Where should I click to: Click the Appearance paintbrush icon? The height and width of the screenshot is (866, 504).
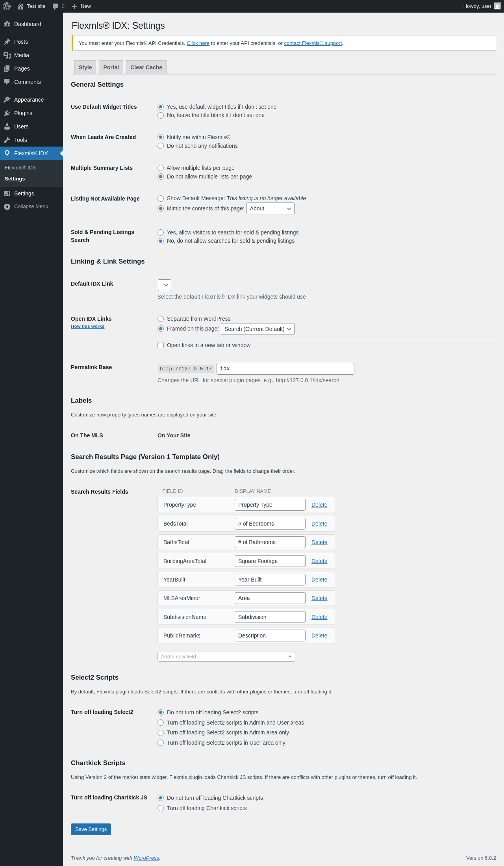pos(7,100)
